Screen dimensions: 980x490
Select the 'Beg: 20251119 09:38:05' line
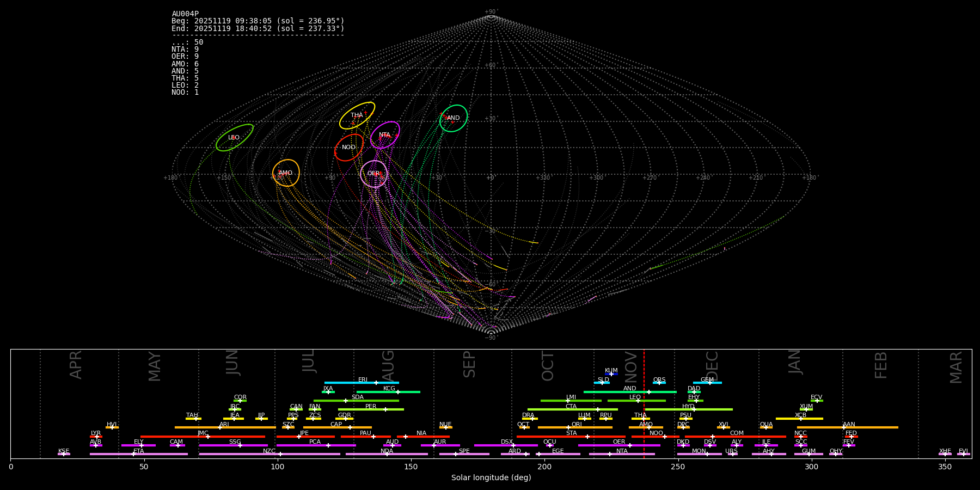(258, 21)
